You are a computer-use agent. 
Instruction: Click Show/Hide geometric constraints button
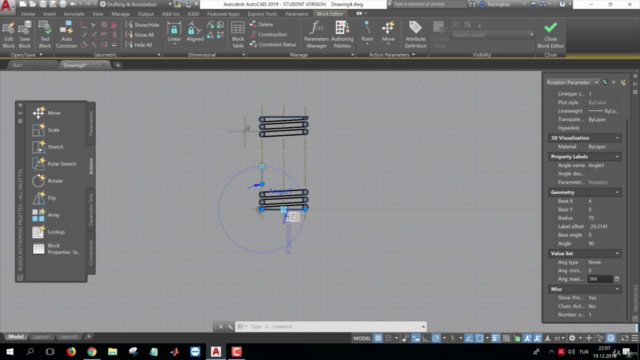click(x=142, y=25)
